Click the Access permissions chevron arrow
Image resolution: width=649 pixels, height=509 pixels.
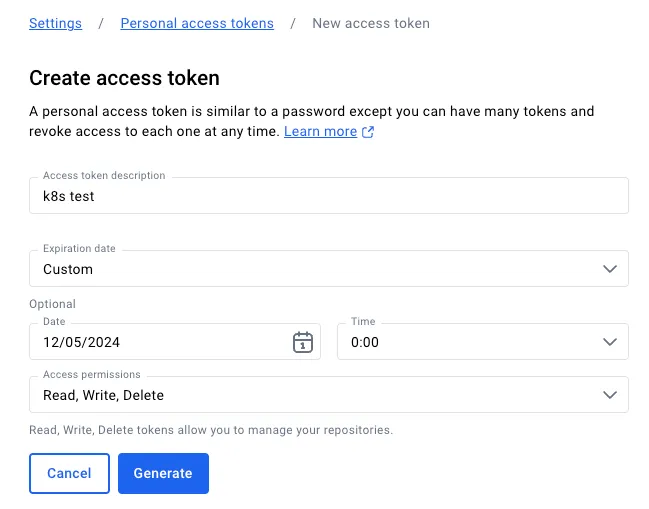coord(610,395)
